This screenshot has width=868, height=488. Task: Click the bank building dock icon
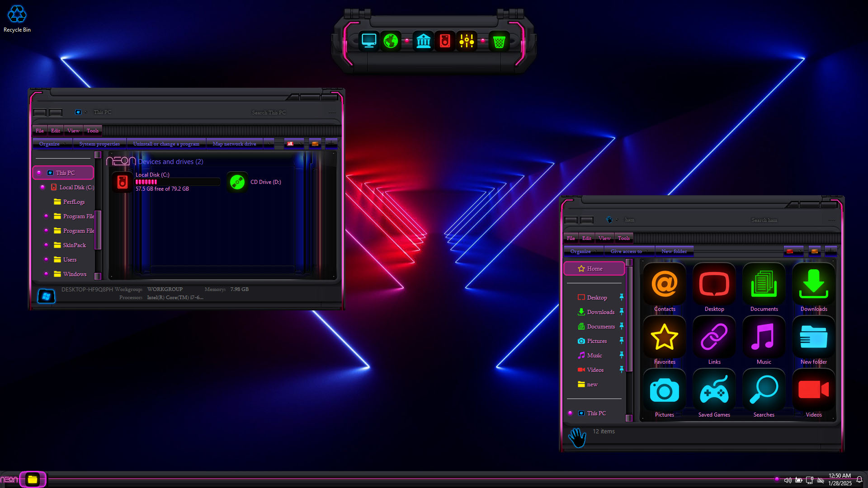point(423,41)
